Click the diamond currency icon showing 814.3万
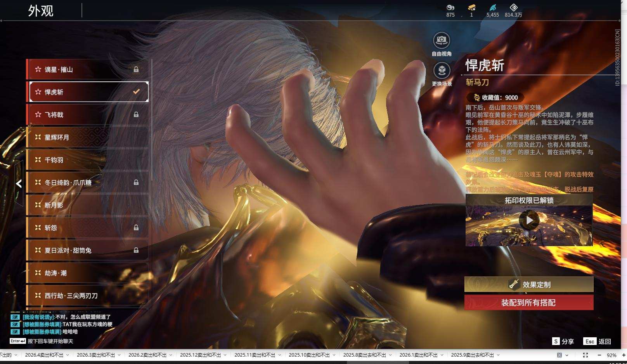 click(513, 7)
